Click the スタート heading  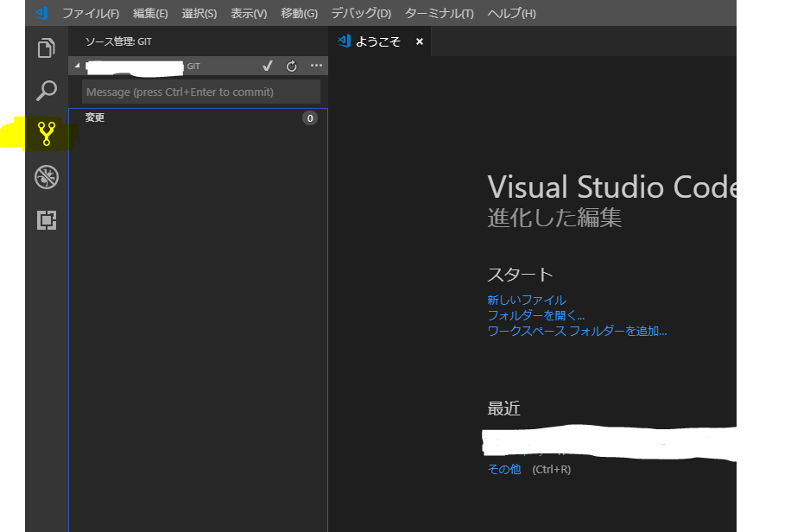[x=520, y=275]
